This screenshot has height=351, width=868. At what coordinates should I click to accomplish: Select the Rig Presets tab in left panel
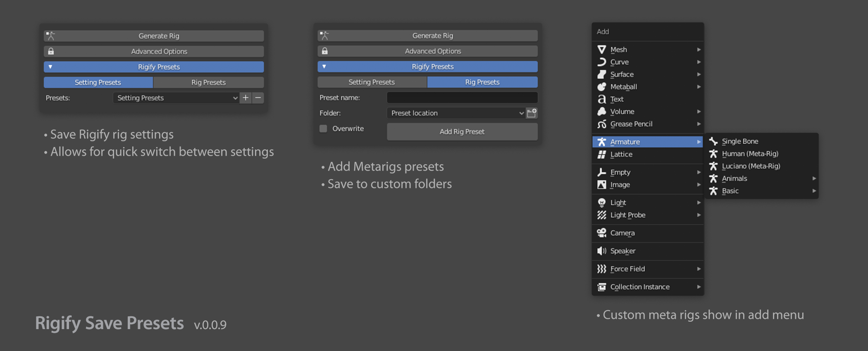pyautogui.click(x=209, y=82)
